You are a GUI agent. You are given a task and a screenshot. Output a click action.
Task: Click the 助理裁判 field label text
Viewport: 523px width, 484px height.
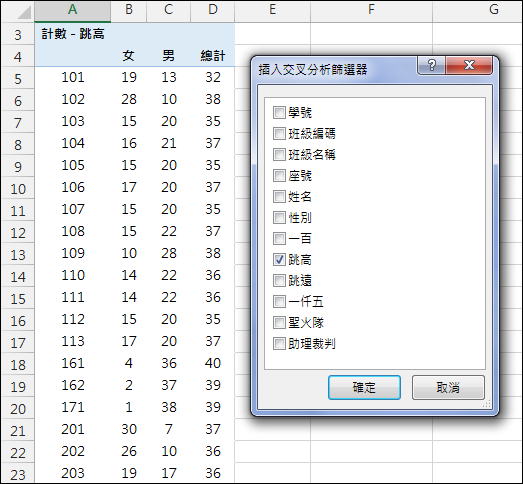[x=312, y=344]
